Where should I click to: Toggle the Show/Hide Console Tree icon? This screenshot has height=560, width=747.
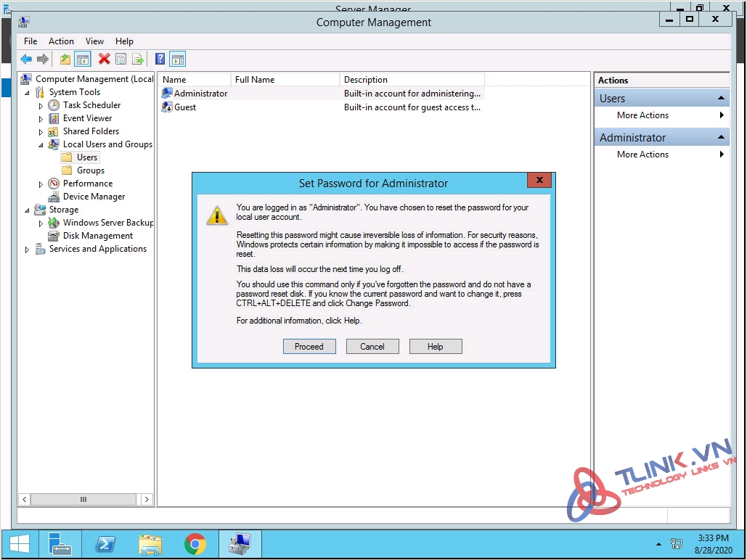point(83,59)
